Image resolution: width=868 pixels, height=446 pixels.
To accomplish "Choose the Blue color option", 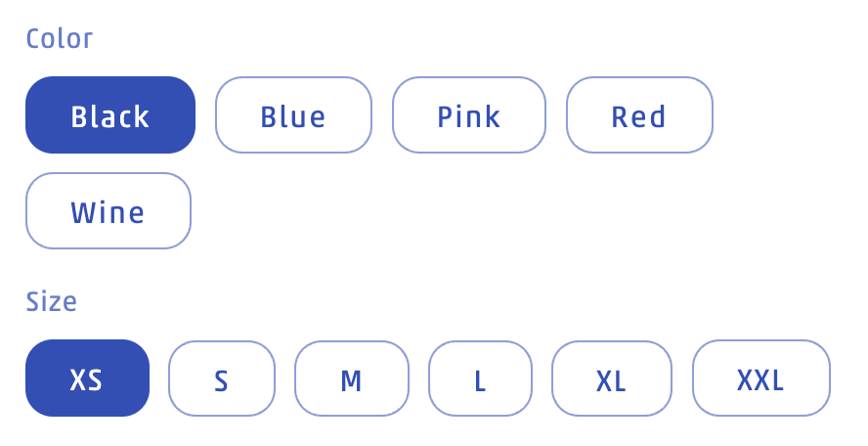I will pos(293,115).
